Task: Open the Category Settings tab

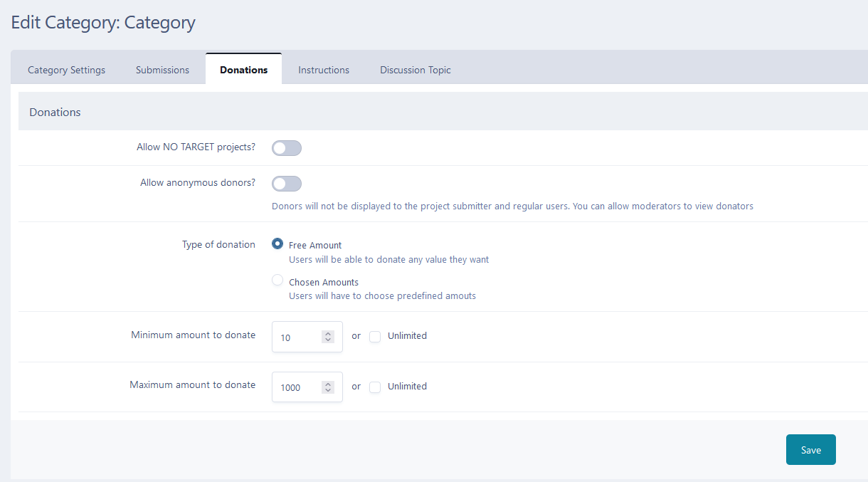Action: point(66,70)
